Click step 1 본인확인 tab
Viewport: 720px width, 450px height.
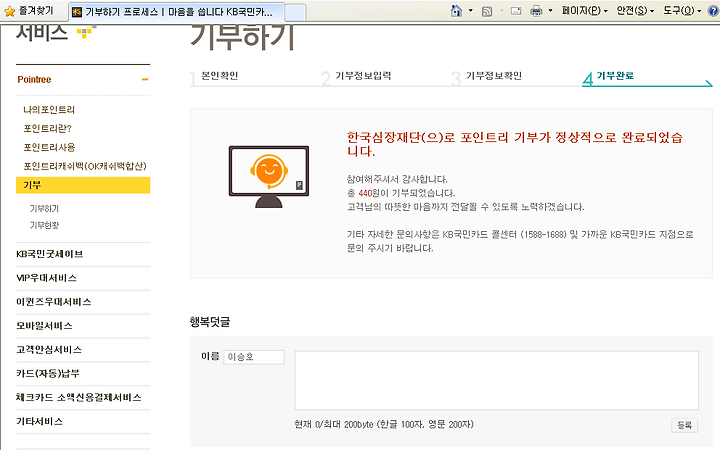click(x=219, y=76)
